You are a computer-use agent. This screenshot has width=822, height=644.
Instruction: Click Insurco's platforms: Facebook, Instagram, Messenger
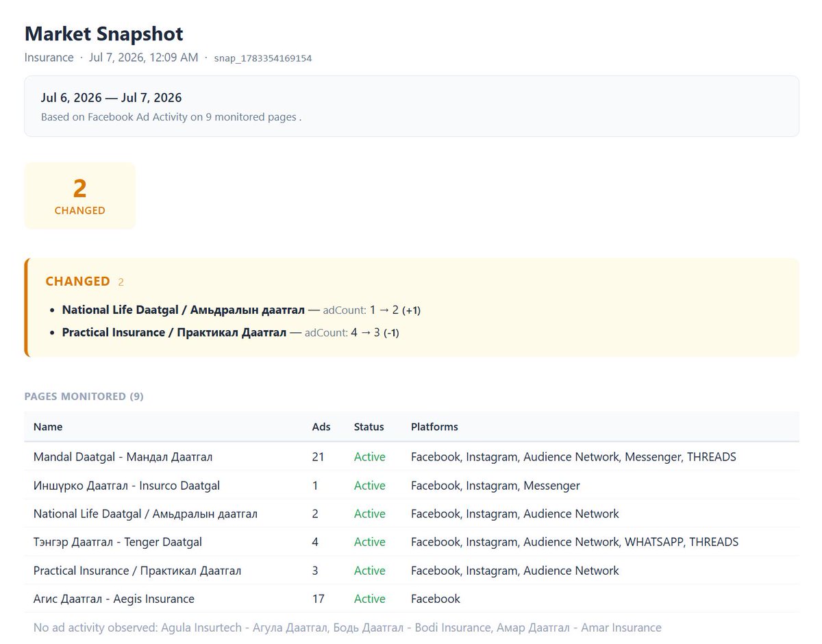pyautogui.click(x=495, y=486)
